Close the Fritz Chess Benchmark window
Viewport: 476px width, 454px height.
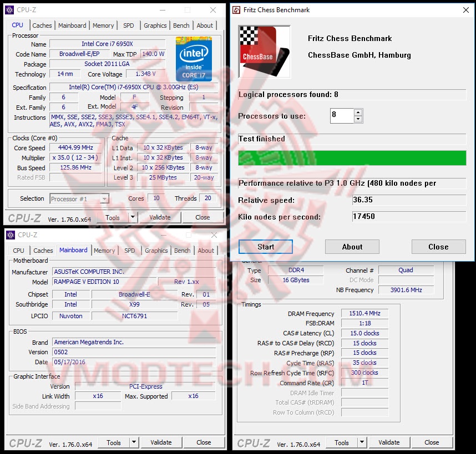coord(466,10)
